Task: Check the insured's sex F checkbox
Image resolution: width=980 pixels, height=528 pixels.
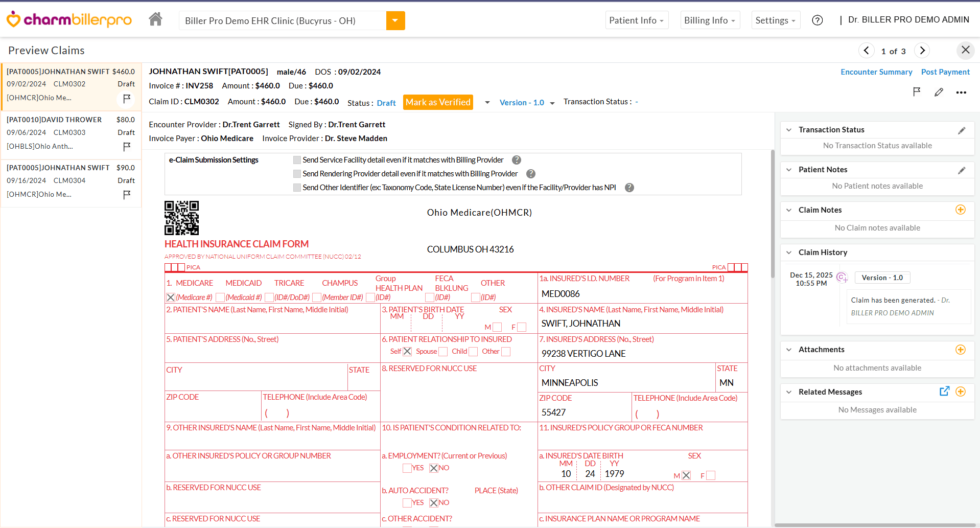Action: (x=711, y=476)
